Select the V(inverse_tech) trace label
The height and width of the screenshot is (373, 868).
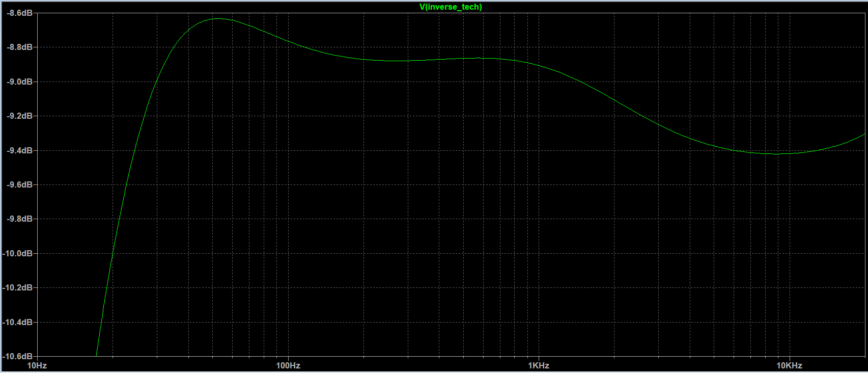[451, 7]
